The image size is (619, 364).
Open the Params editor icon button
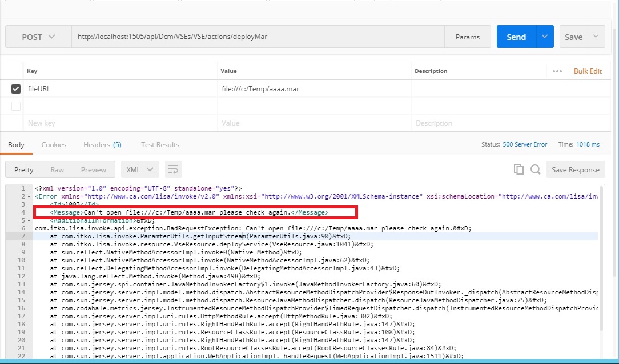[468, 36]
